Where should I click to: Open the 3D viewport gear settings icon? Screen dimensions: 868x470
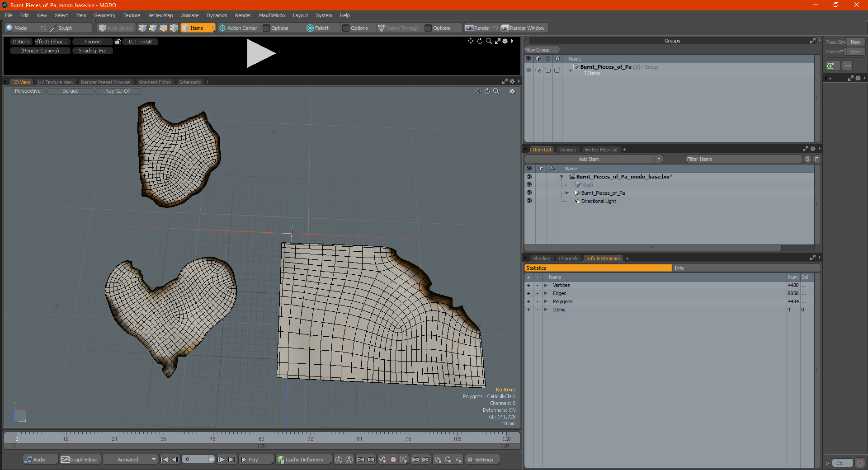(512, 91)
